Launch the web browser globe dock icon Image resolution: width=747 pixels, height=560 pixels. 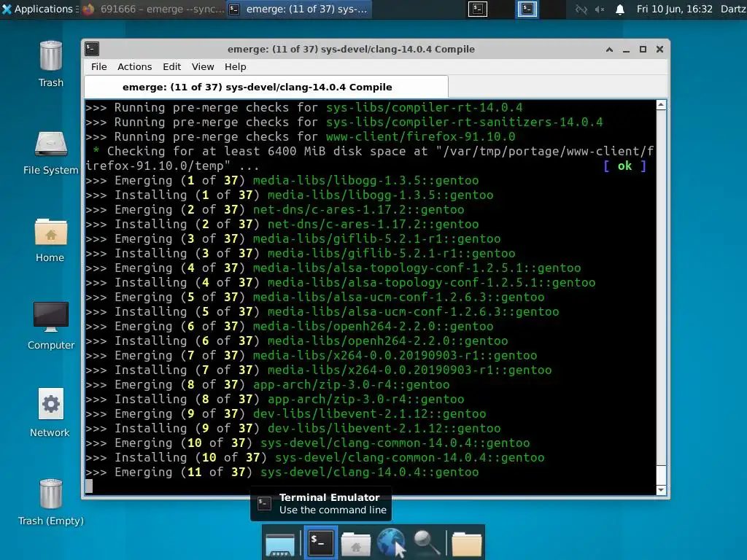point(391,542)
